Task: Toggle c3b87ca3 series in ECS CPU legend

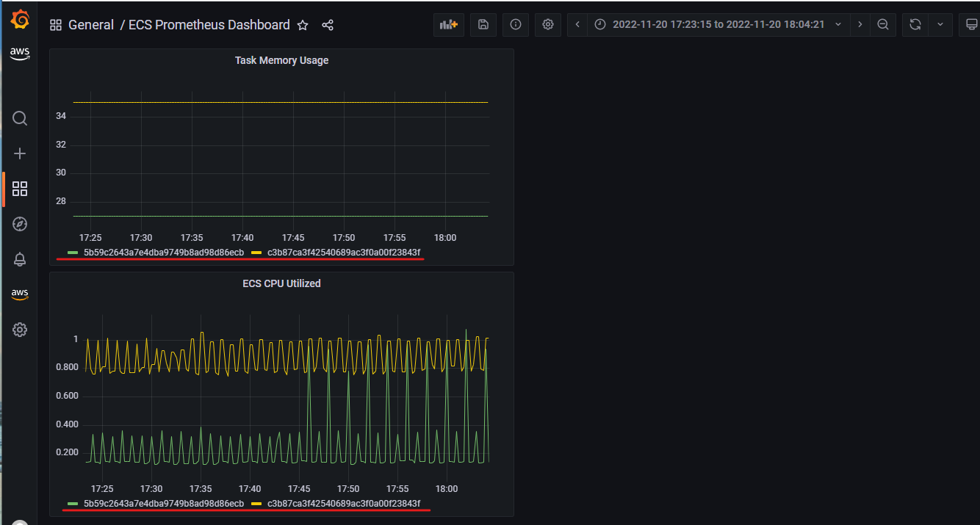Action: (x=344, y=504)
